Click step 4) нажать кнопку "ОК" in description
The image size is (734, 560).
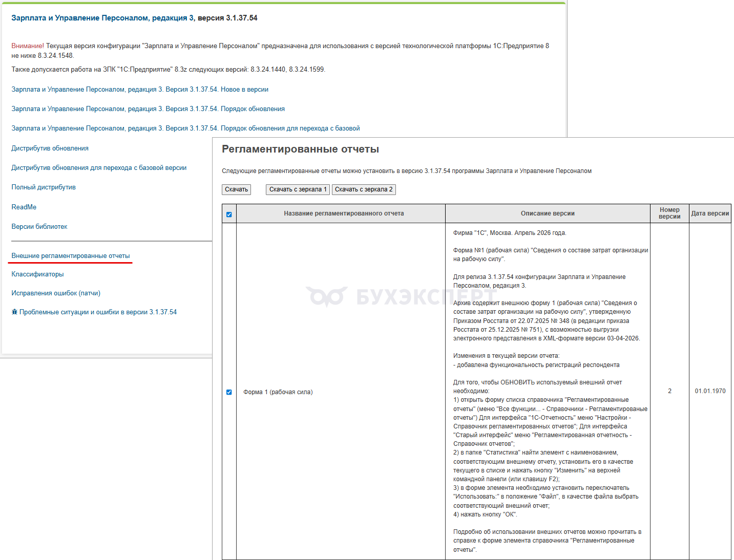click(x=485, y=514)
